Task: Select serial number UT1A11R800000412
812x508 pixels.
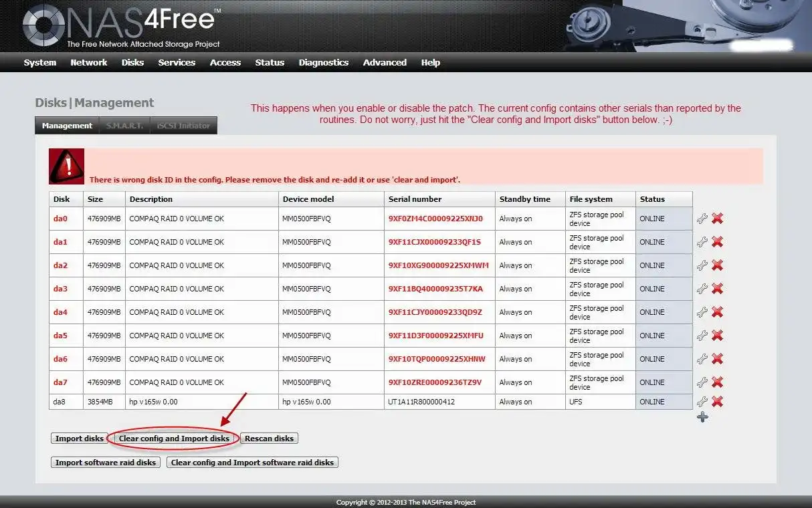Action: (421, 402)
